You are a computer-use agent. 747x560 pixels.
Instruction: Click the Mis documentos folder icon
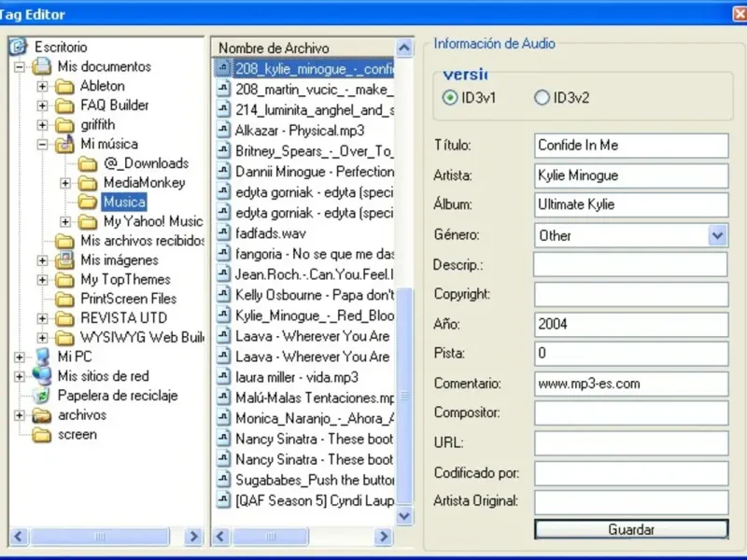41,66
